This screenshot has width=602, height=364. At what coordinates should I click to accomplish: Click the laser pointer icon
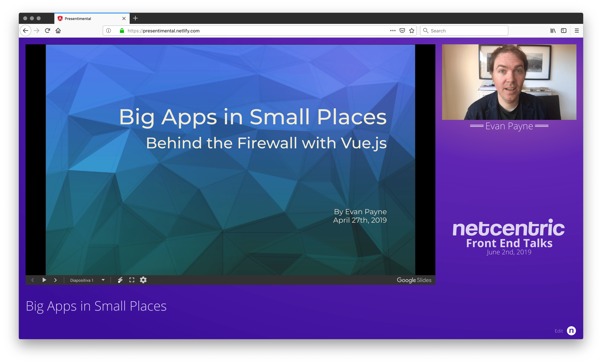click(120, 280)
